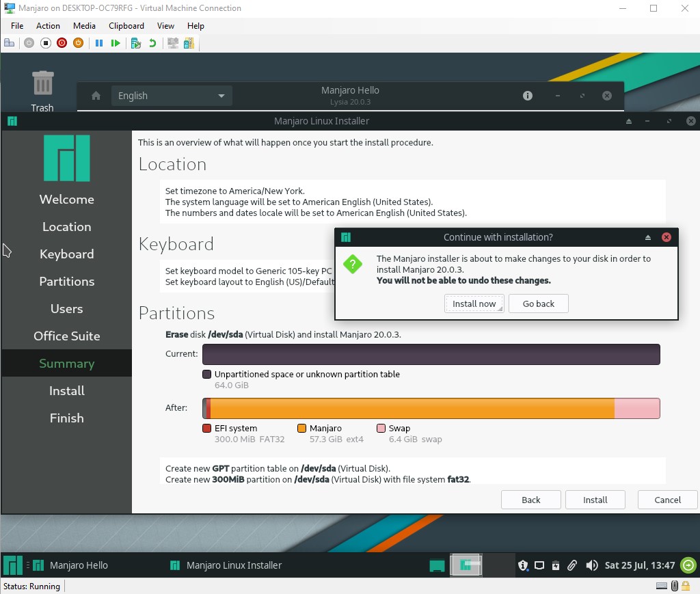Screen dimensions: 700x594
Task: Click the info icon in Manjaro Hello
Action: [527, 96]
